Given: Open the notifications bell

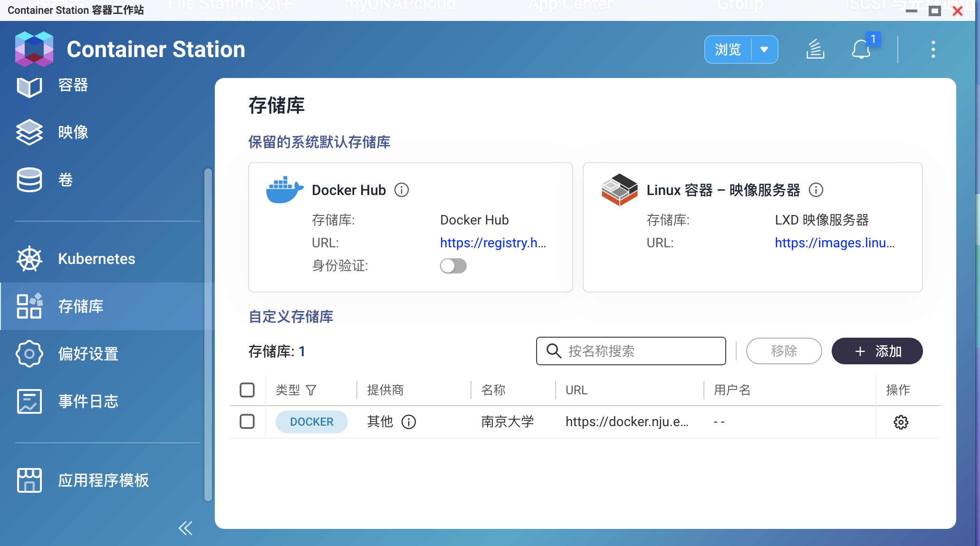Looking at the screenshot, I should [x=861, y=49].
